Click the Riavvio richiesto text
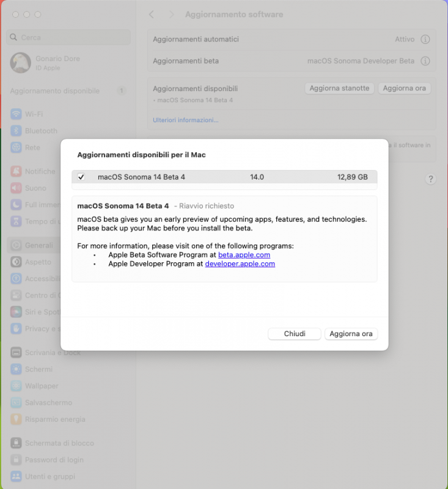Image resolution: width=448 pixels, height=489 pixels. (x=207, y=206)
